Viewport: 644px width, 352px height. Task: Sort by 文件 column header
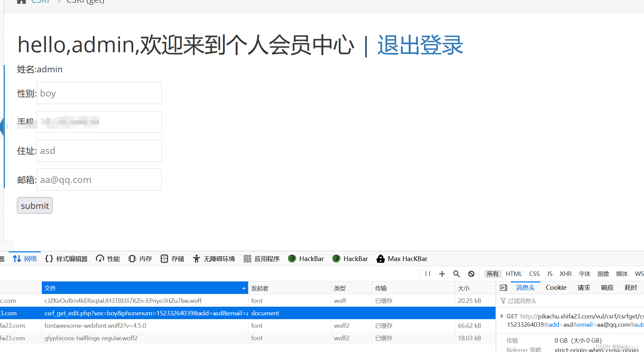click(x=145, y=288)
